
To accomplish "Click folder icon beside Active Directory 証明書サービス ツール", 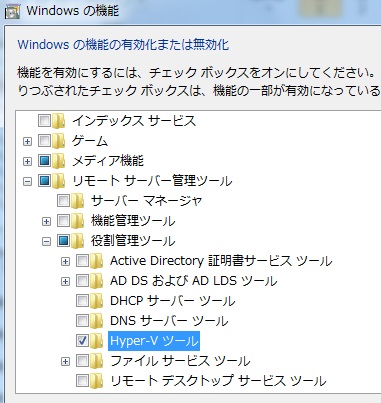I will (97, 261).
